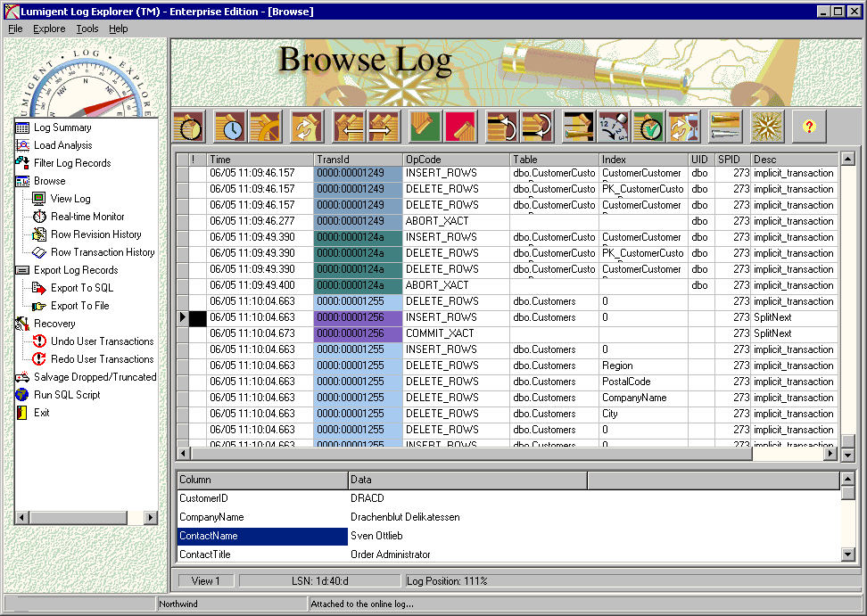
Task: Open help with the yellow question mark icon
Action: pyautogui.click(x=809, y=127)
